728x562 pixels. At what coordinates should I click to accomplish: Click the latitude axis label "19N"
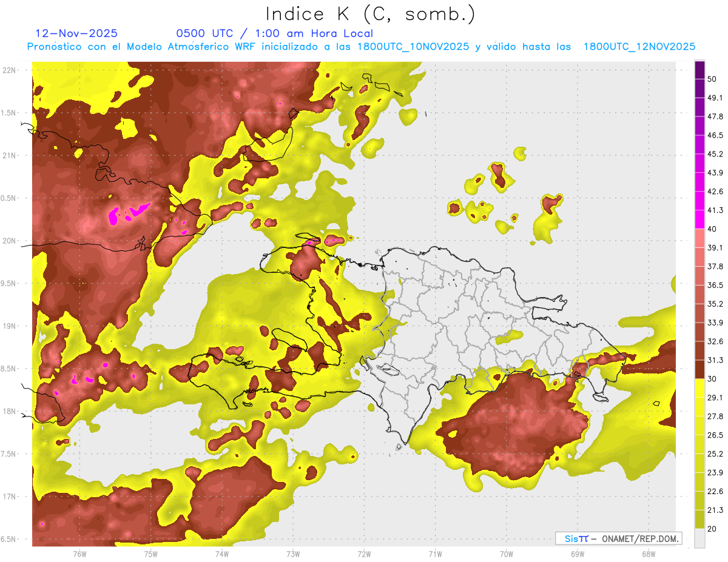tap(9, 326)
